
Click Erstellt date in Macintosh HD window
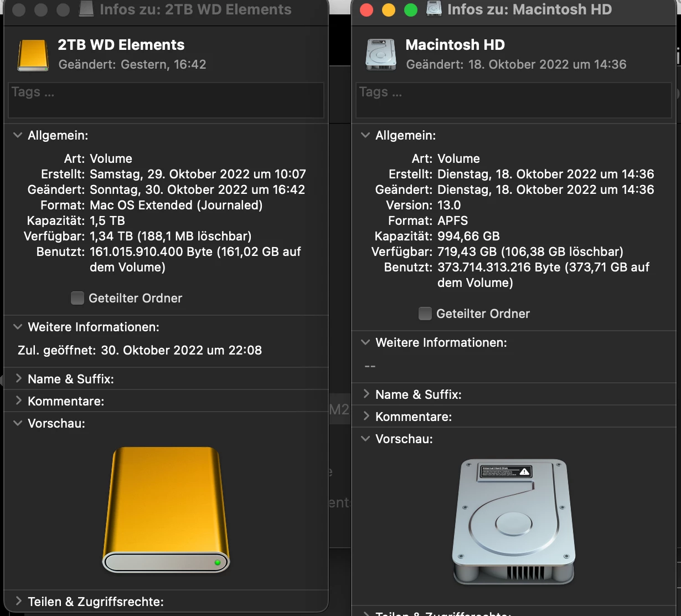pos(545,174)
